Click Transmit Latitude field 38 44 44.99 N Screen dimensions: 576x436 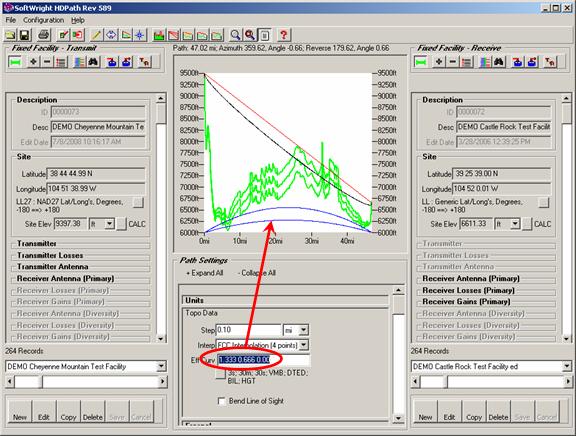[x=96, y=174]
